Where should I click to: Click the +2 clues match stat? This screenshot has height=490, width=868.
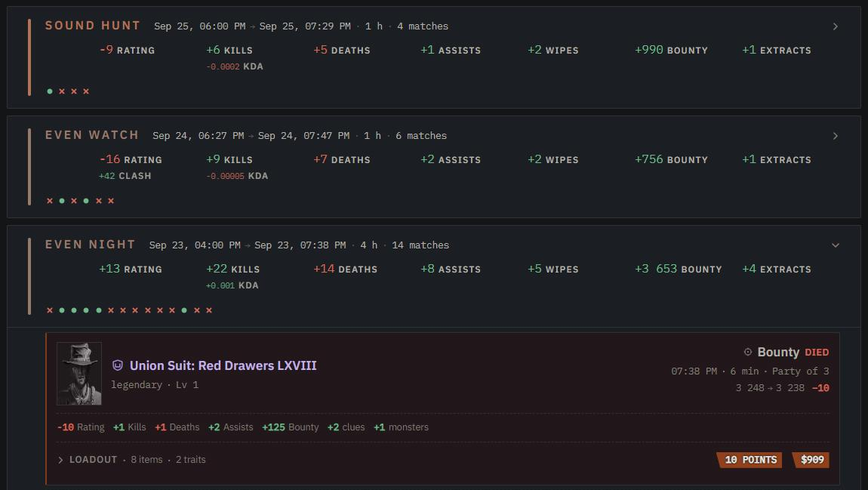click(x=346, y=427)
